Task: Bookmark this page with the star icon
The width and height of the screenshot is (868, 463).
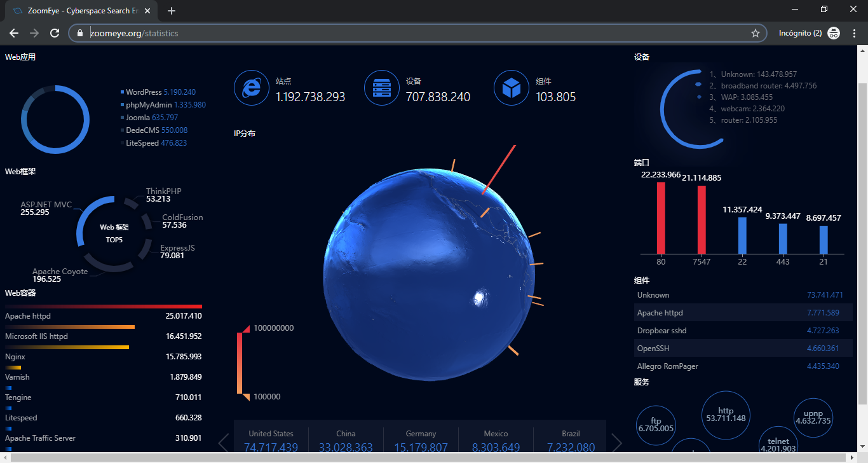Action: tap(756, 33)
